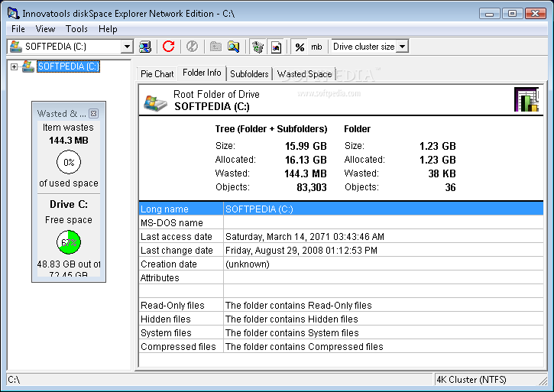
Task: Click the Tree size value 15.99 GB
Action: click(x=306, y=146)
